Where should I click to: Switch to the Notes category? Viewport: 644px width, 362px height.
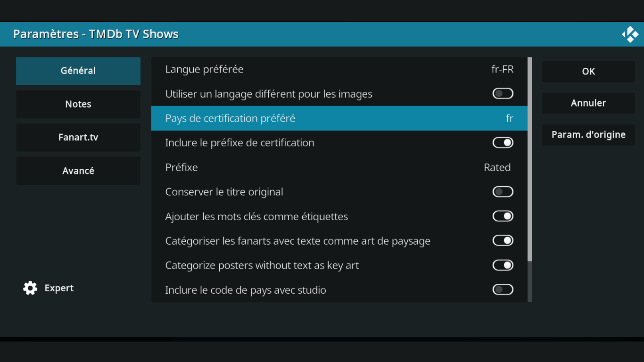pos(78,104)
